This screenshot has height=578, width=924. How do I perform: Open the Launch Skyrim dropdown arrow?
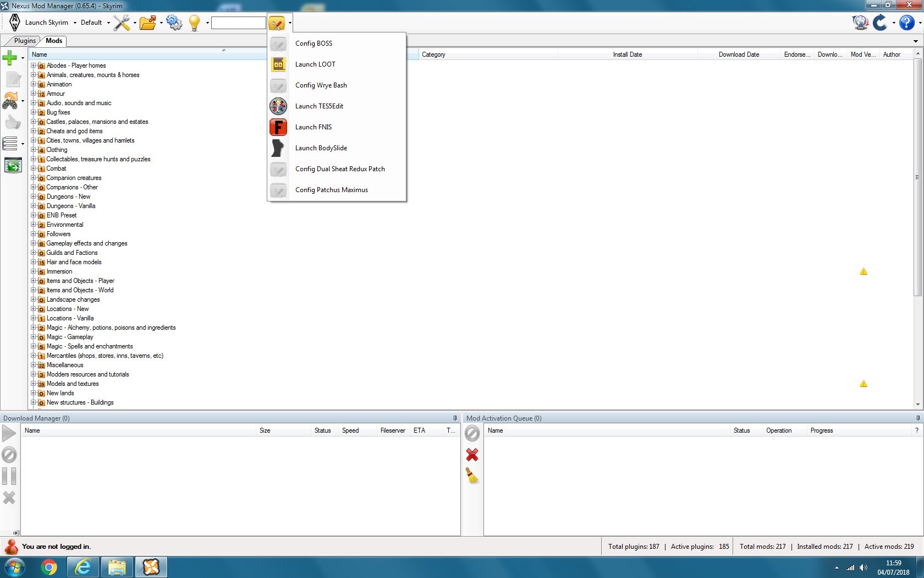tap(75, 23)
